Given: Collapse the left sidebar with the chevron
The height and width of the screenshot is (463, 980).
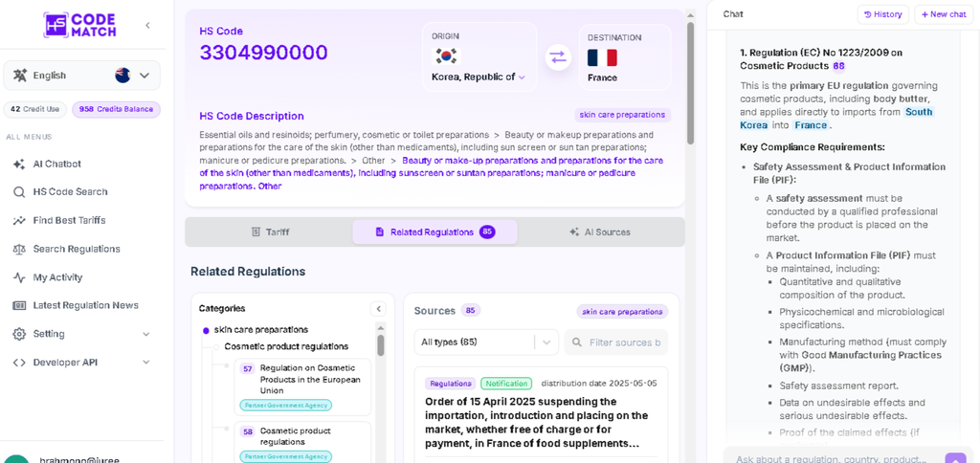Looking at the screenshot, I should (x=147, y=25).
